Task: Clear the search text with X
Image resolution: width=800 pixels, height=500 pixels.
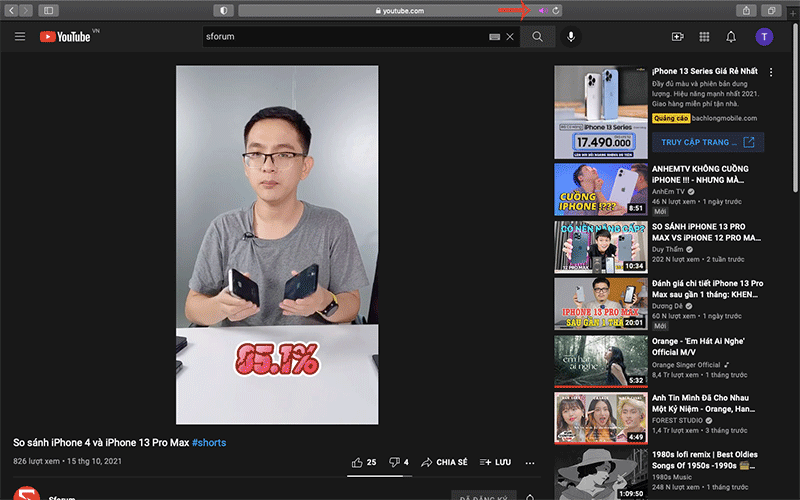Action: [510, 37]
